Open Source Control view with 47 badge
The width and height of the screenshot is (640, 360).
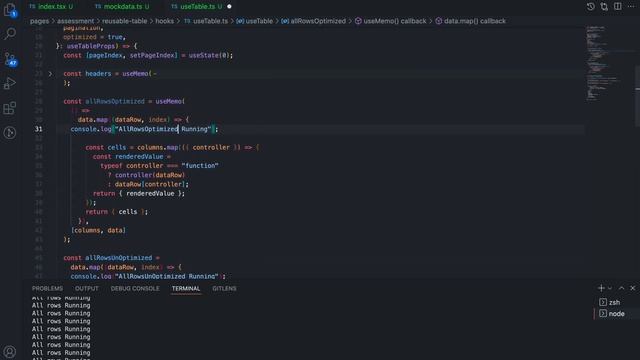pos(10,59)
